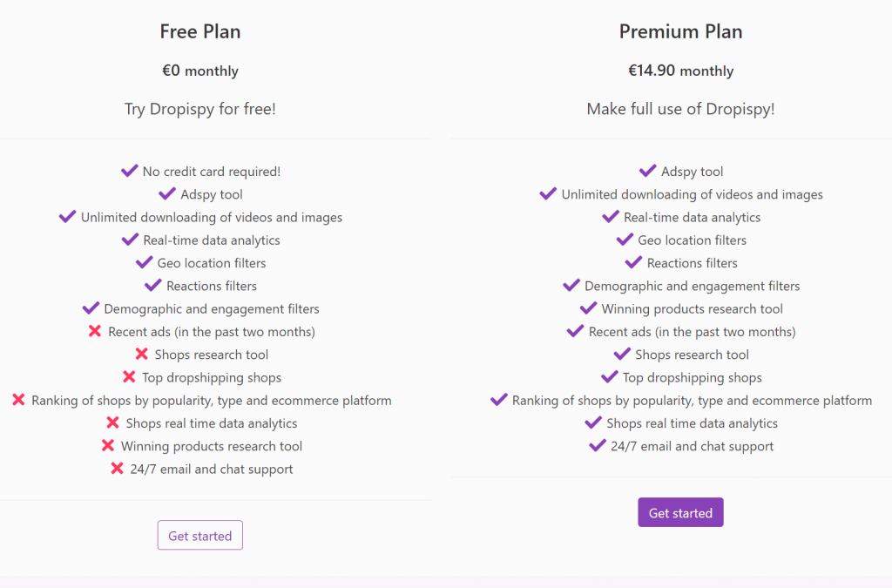The height and width of the screenshot is (588, 892).
Task: Click Make full use of Dropispy text
Action: pyautogui.click(x=680, y=109)
